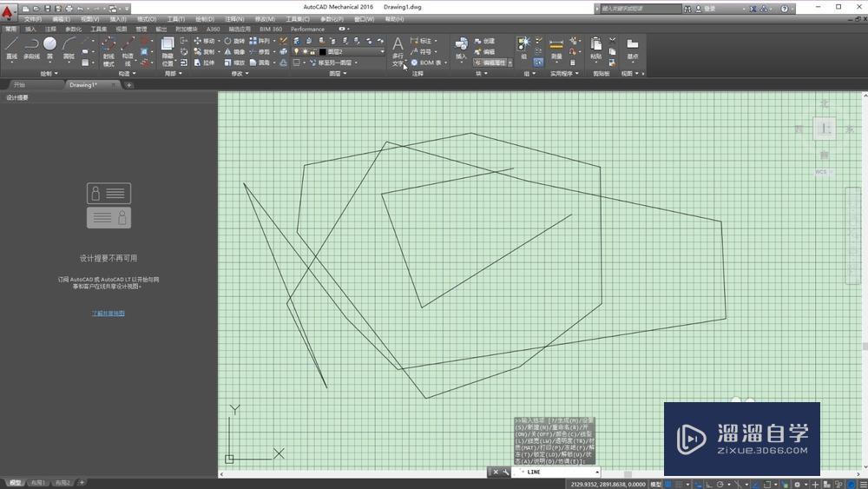Select the Arc (圆弧) tool

coord(69,47)
